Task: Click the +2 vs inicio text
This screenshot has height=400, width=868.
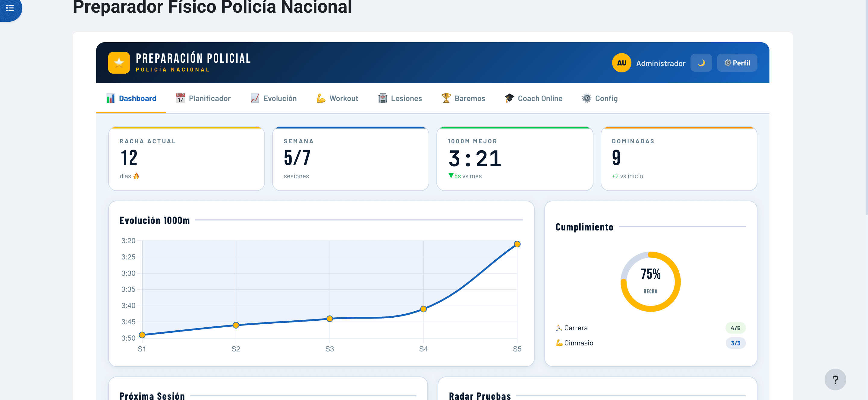Action: [627, 176]
